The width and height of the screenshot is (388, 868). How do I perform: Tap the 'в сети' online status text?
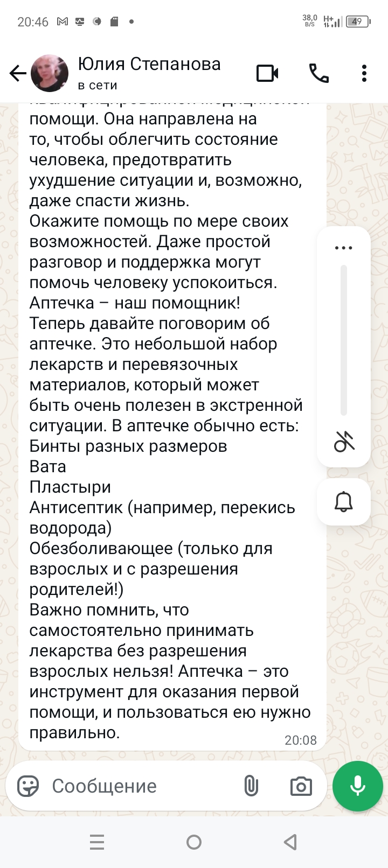point(98,85)
